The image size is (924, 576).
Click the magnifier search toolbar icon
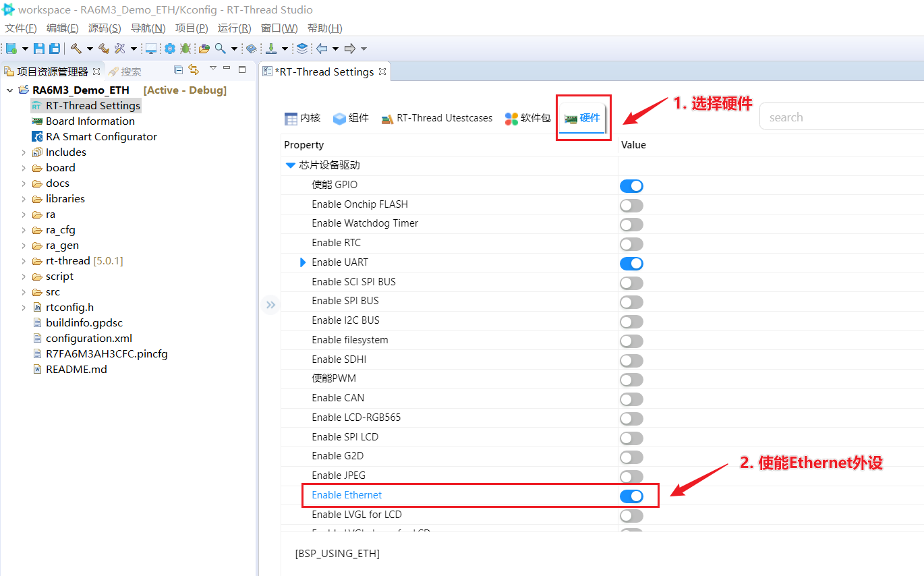(x=220, y=49)
